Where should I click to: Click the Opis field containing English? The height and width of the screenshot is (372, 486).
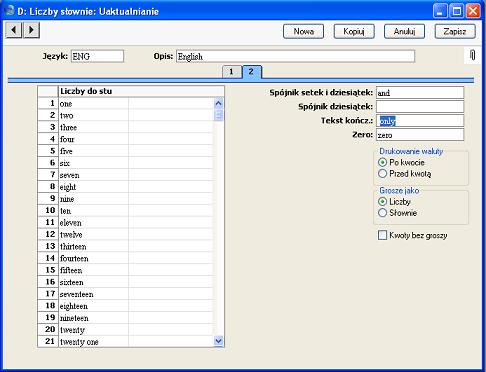[x=295, y=56]
